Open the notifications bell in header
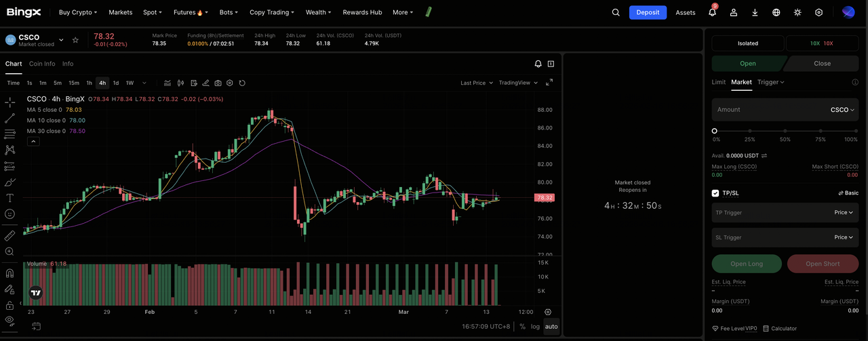 [x=712, y=12]
